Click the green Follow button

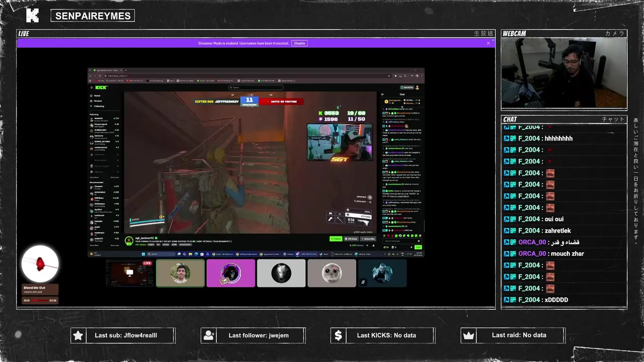pyautogui.click(x=336, y=239)
